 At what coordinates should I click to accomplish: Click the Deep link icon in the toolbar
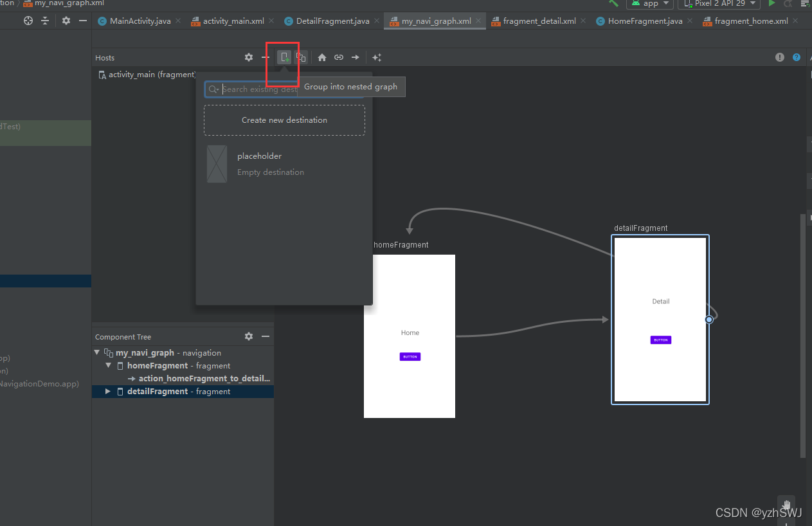338,57
